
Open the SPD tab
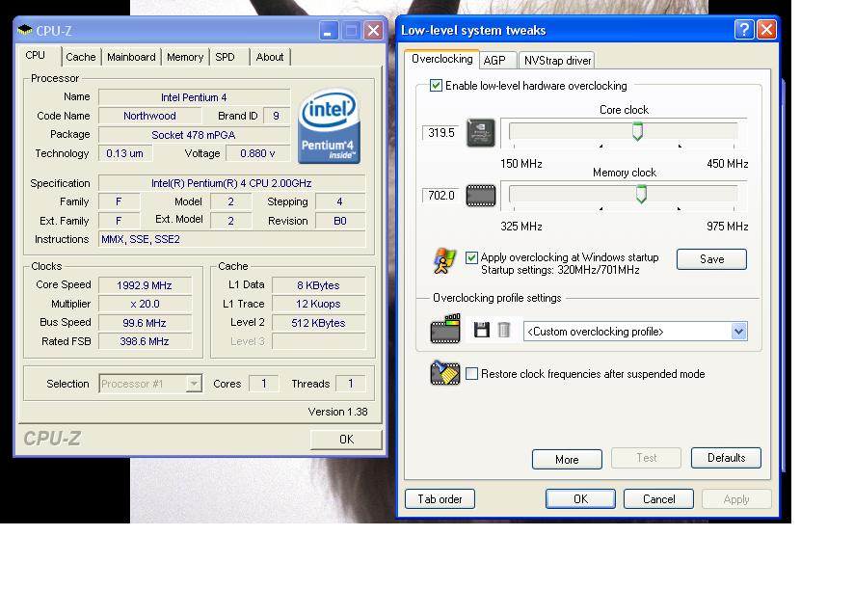[225, 57]
